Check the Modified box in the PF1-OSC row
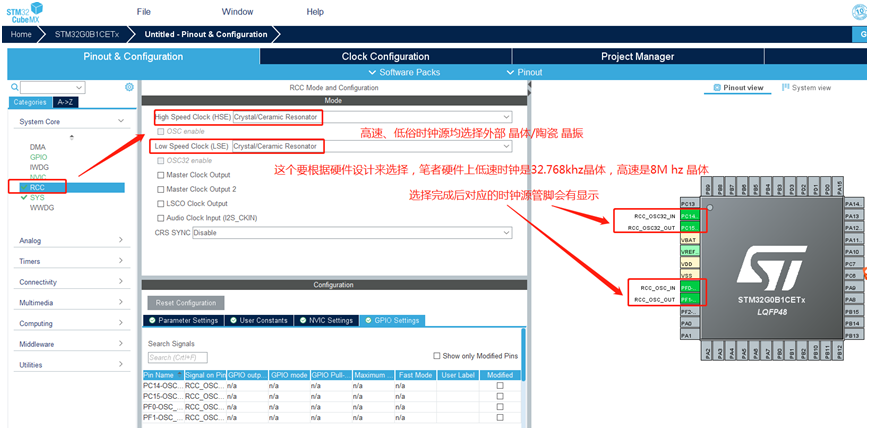Screen dimensions: 869x430 [x=500, y=417]
